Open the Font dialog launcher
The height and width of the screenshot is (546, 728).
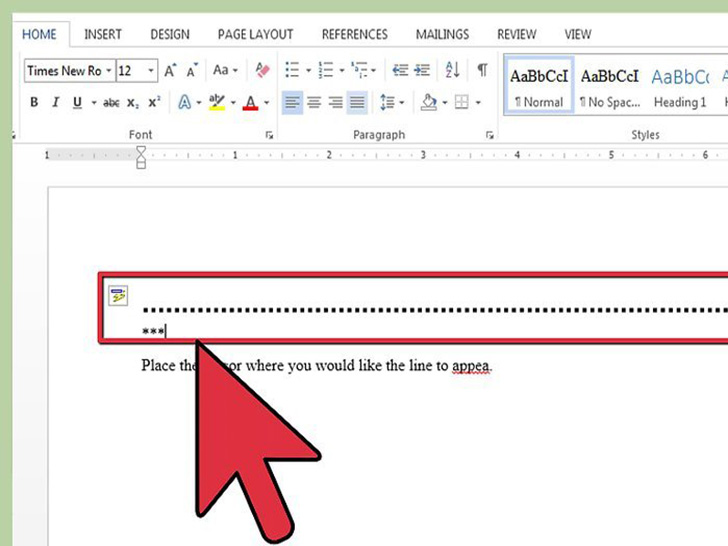[x=269, y=135]
